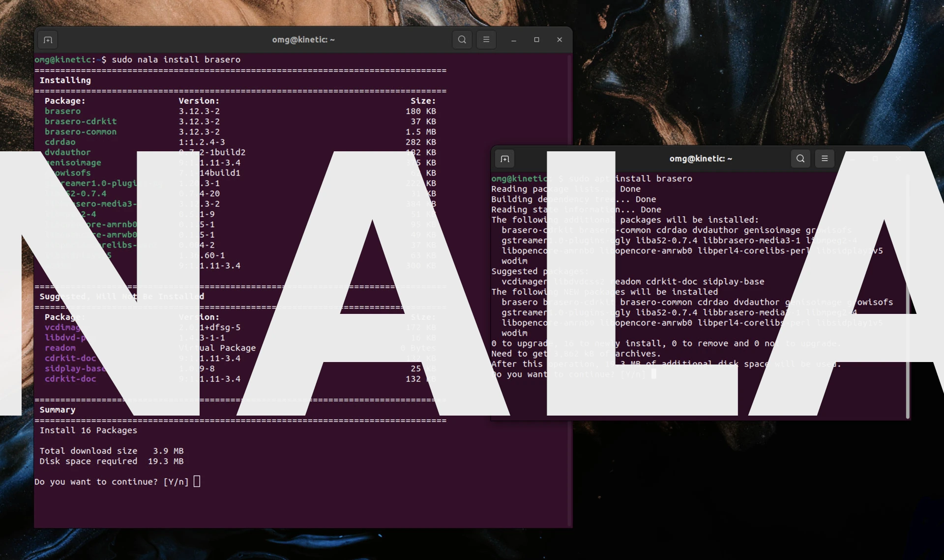Screen dimensions: 944x560
Task: Open new tab in right apt terminal
Action: click(505, 159)
